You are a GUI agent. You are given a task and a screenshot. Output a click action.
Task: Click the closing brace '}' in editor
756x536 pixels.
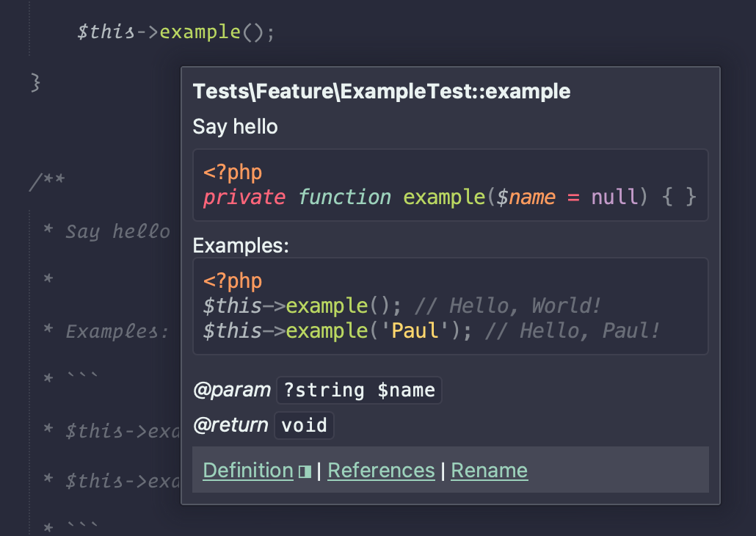coord(35,82)
